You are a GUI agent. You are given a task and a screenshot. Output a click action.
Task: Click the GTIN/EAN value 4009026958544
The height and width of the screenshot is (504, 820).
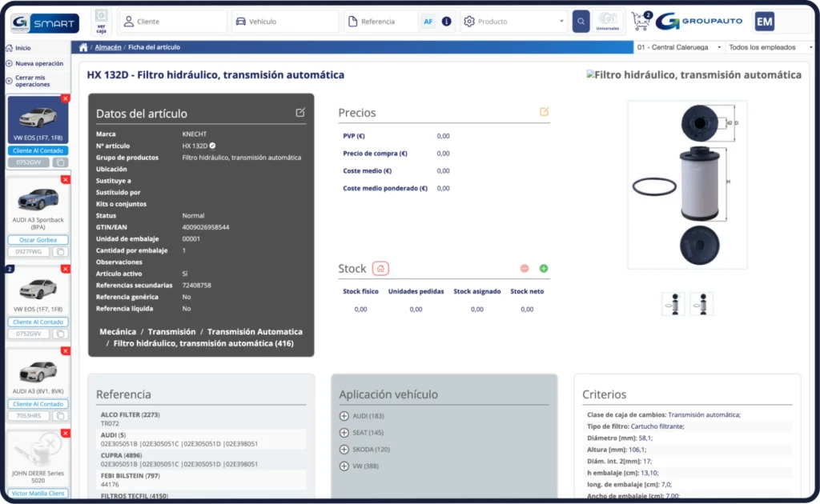tap(206, 227)
